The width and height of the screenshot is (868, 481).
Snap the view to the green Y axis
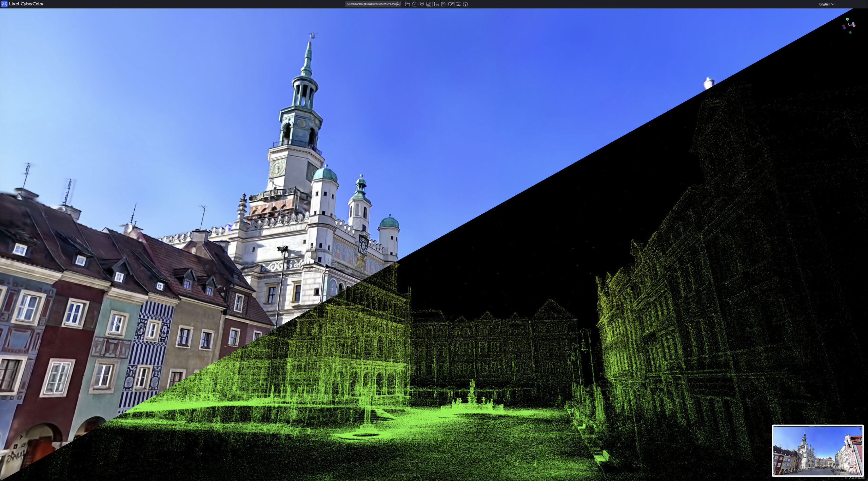tap(847, 19)
